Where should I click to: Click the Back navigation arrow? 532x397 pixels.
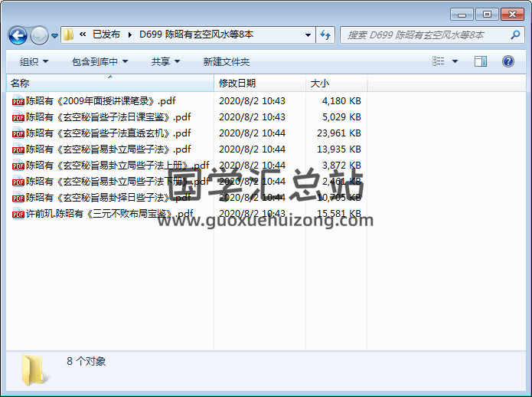click(18, 35)
